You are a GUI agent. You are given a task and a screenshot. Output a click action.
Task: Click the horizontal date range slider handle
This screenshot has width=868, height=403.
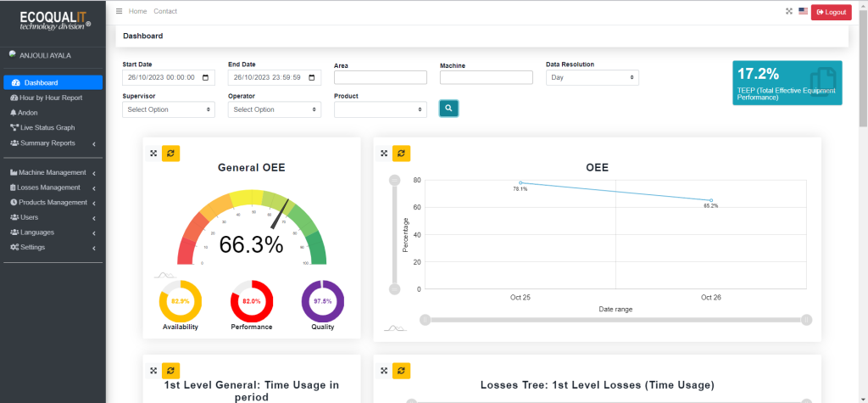pyautogui.click(x=426, y=320)
